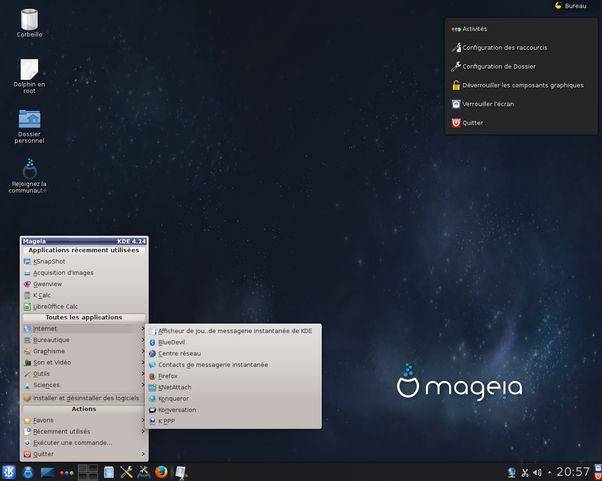Open Contacts de messagerie instantanée
Viewport: 602px width, 481px height.
click(233, 365)
